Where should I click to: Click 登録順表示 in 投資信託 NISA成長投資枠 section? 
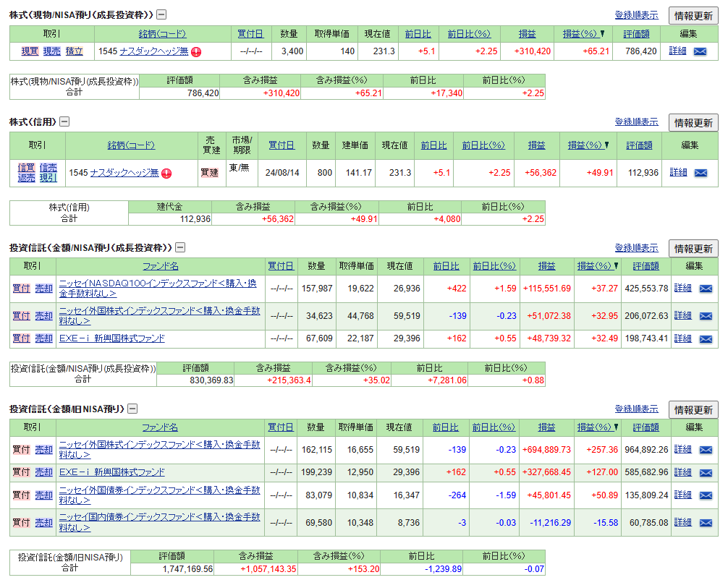point(636,248)
